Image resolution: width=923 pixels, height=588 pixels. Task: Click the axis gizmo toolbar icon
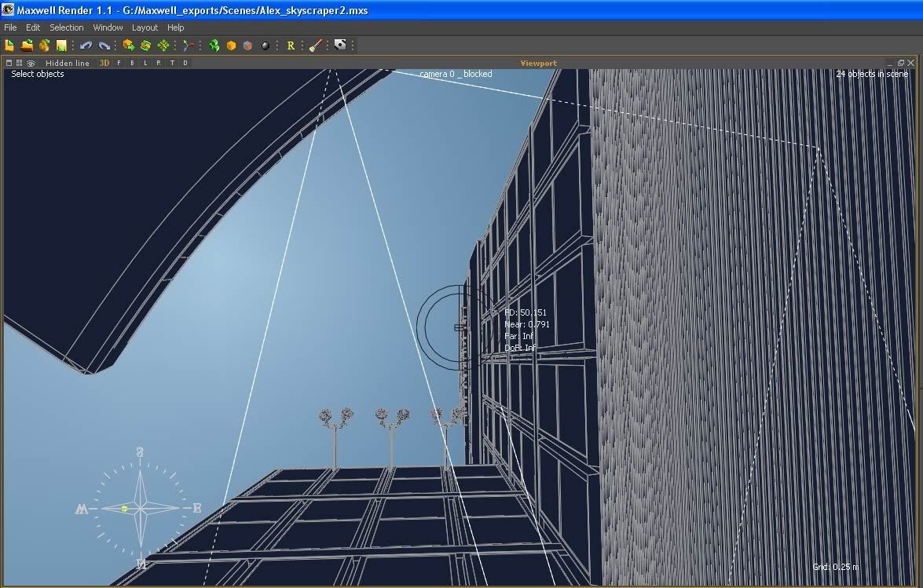(188, 46)
